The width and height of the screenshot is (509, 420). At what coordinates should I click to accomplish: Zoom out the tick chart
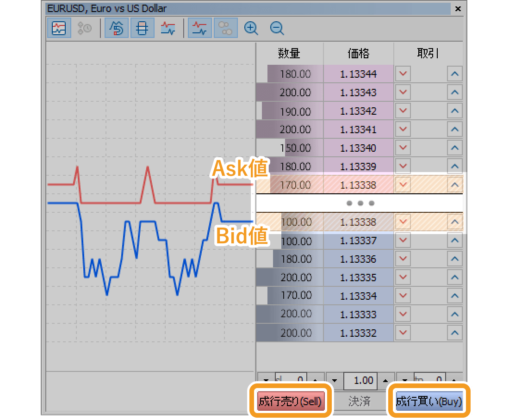[277, 28]
